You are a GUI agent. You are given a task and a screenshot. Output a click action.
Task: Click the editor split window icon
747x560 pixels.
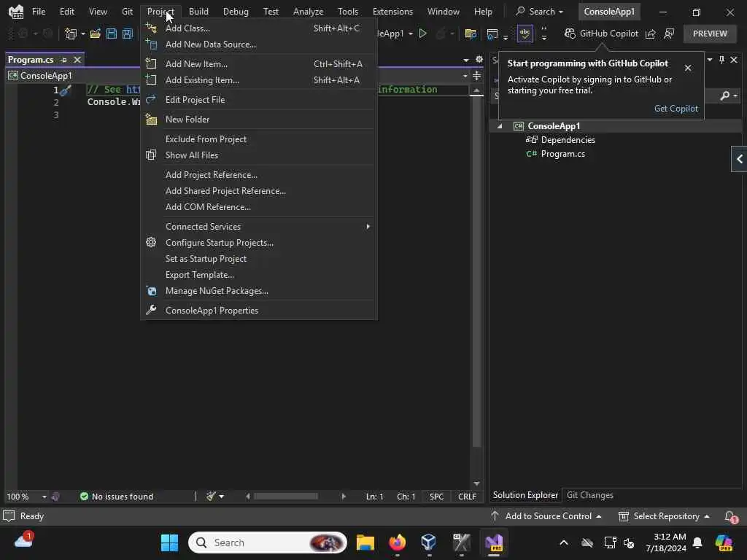[x=477, y=76]
